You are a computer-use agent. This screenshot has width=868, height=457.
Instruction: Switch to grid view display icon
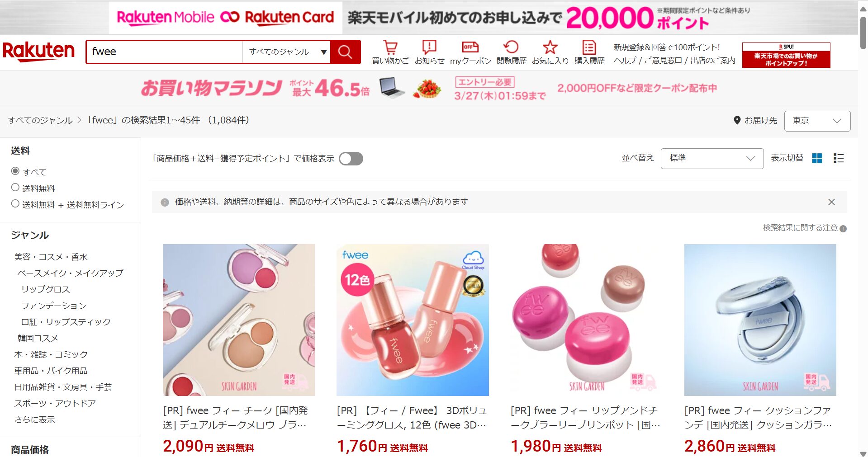817,158
